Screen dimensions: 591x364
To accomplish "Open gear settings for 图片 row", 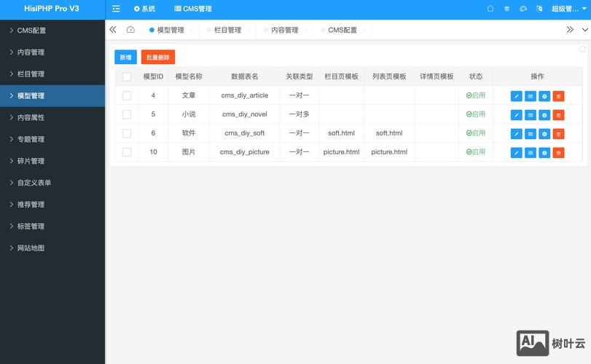I will point(544,153).
